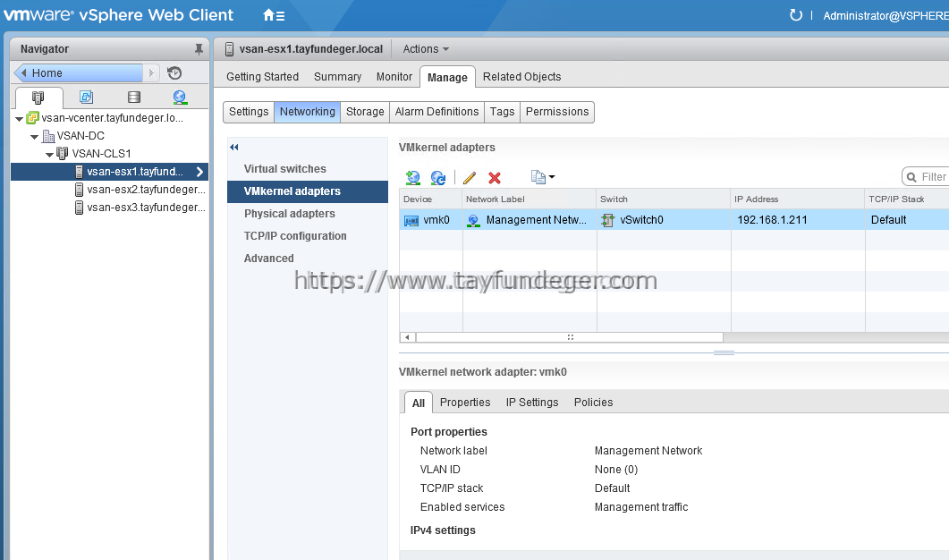
Task: Select vsan-esx3.tayfundeger host in tree
Action: (x=146, y=208)
